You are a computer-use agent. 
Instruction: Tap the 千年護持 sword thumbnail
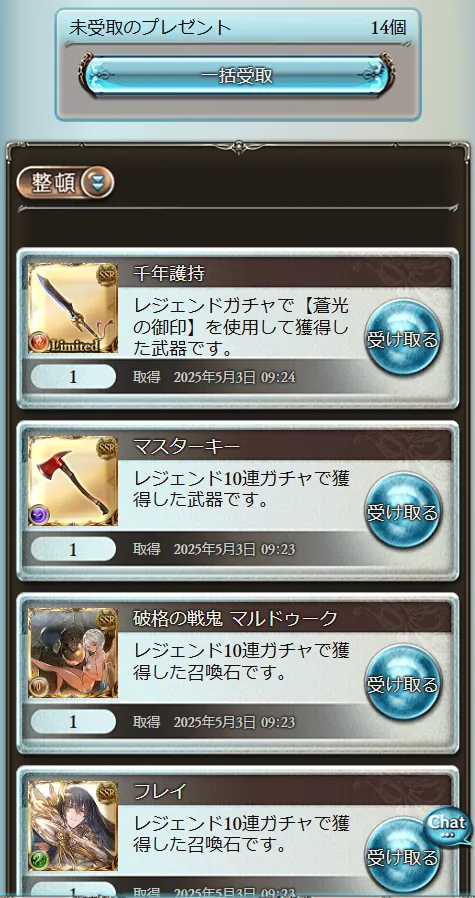coord(73,308)
